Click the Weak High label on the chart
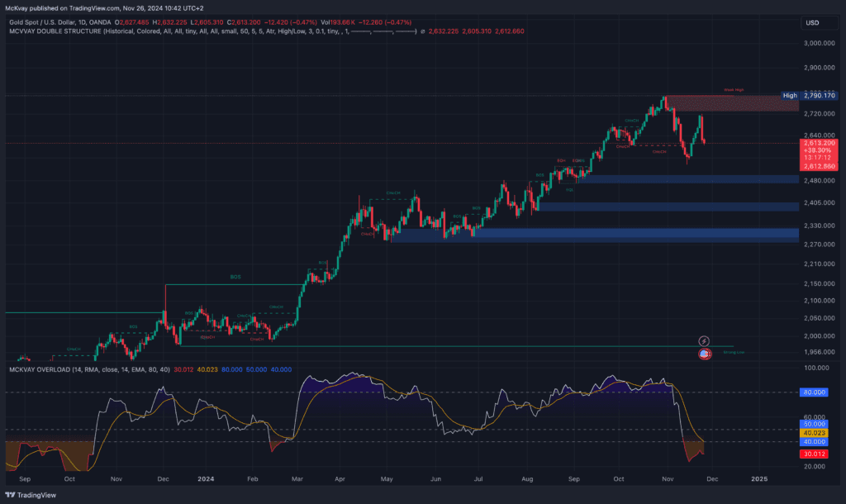The width and height of the screenshot is (846, 504). (x=733, y=90)
